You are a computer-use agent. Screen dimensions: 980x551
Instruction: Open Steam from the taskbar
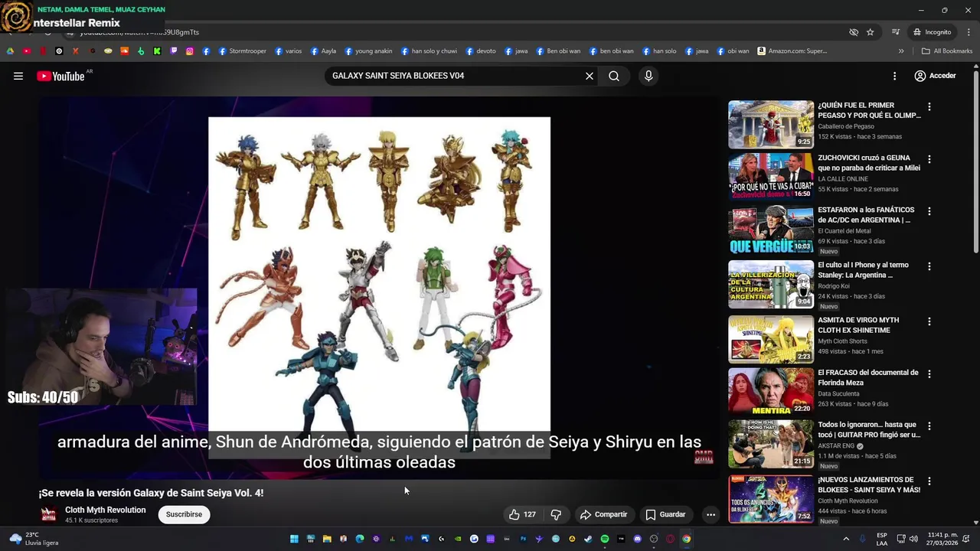point(588,539)
